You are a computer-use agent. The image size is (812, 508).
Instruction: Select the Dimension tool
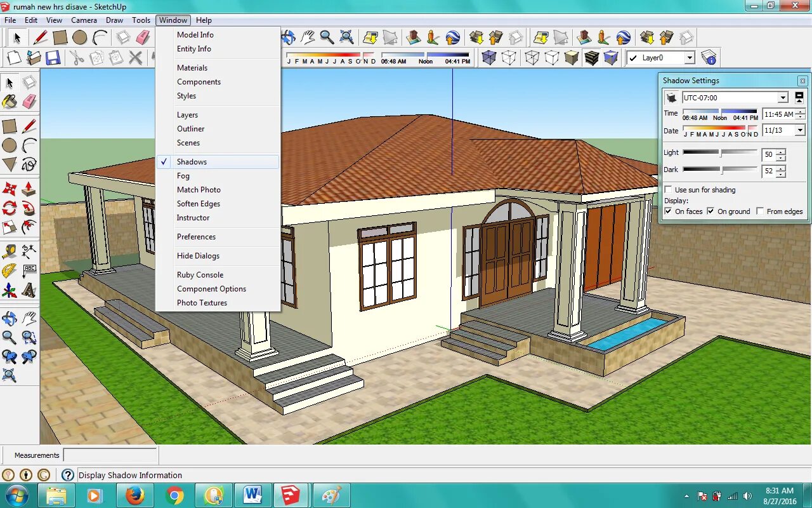[29, 251]
